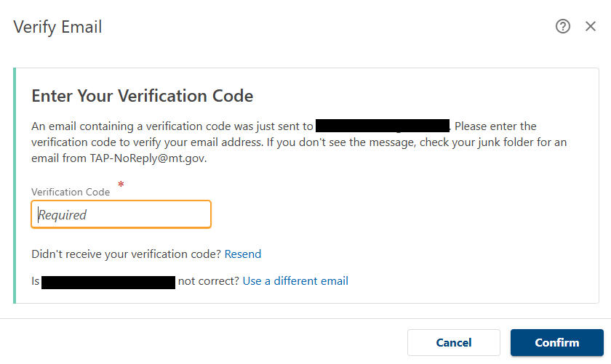Resend the verification code
The height and width of the screenshot is (364, 611).
pos(243,254)
